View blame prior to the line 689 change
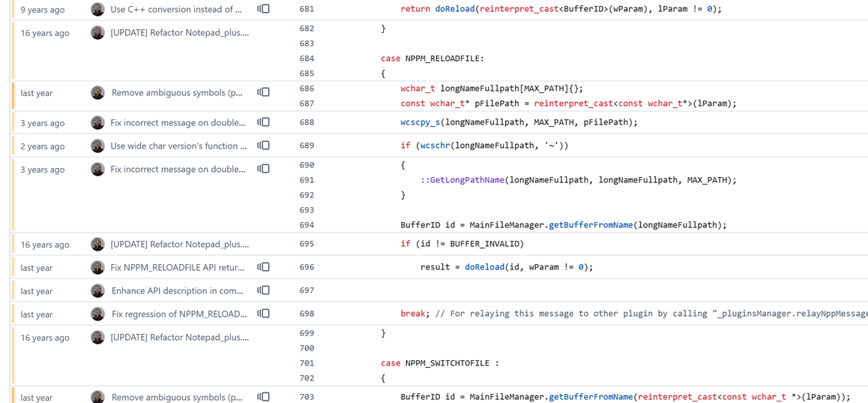868x403 pixels. [264, 146]
